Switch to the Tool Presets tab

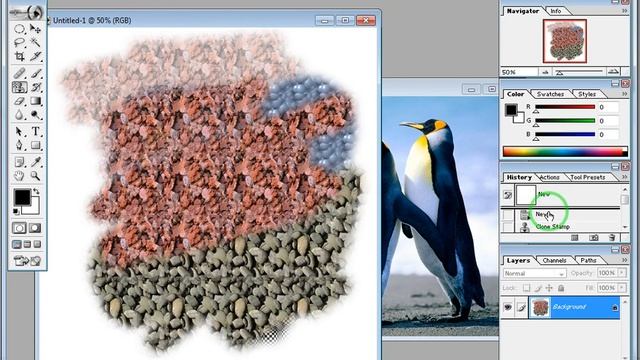[587, 177]
